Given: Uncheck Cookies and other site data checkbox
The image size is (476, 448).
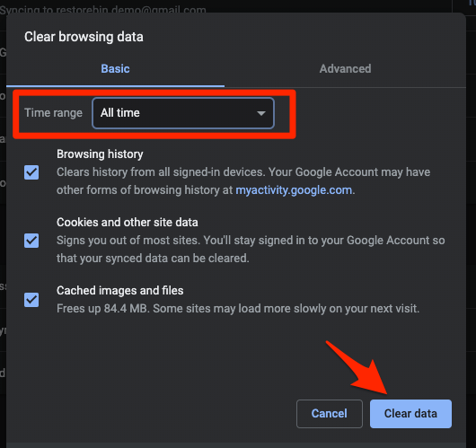Looking at the screenshot, I should (31, 241).
